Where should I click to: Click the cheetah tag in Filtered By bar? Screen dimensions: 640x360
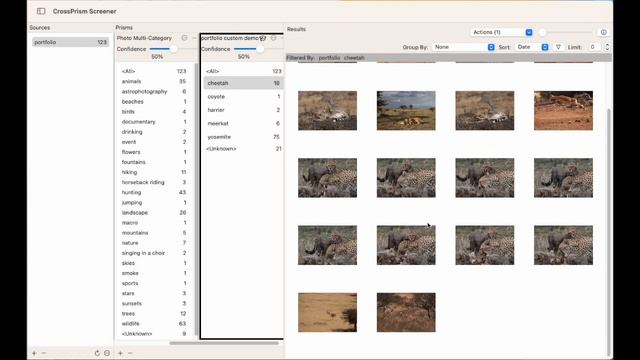point(354,58)
